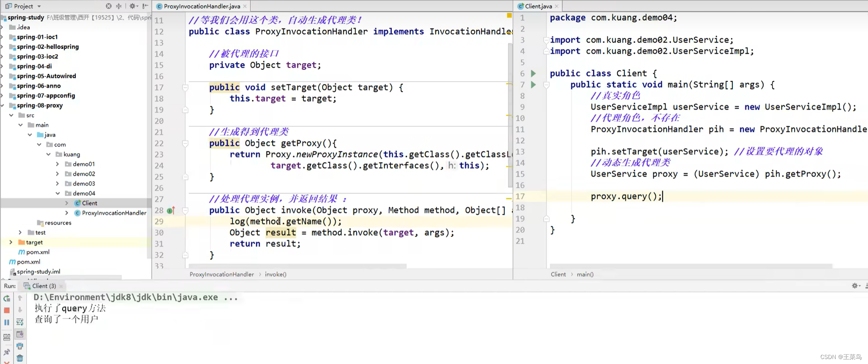Toggle scroll to end in Run console

(x=20, y=334)
